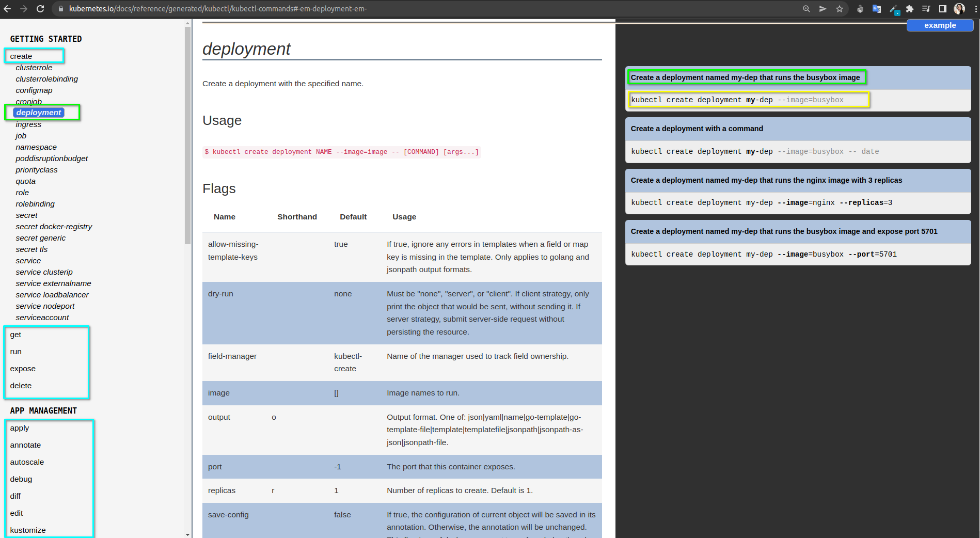
Task: Select clusterrolebinding in sidebar
Action: tap(47, 79)
